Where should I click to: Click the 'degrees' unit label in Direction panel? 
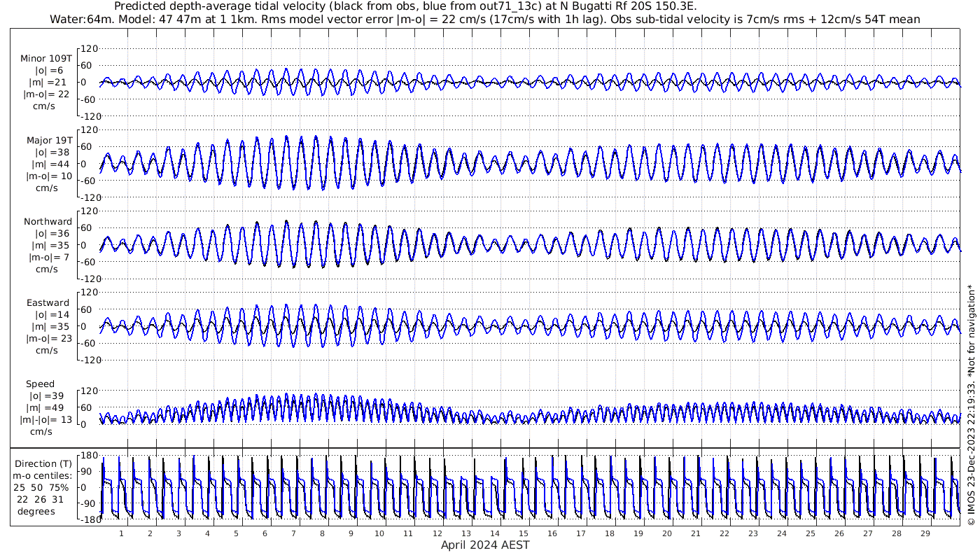pos(36,512)
